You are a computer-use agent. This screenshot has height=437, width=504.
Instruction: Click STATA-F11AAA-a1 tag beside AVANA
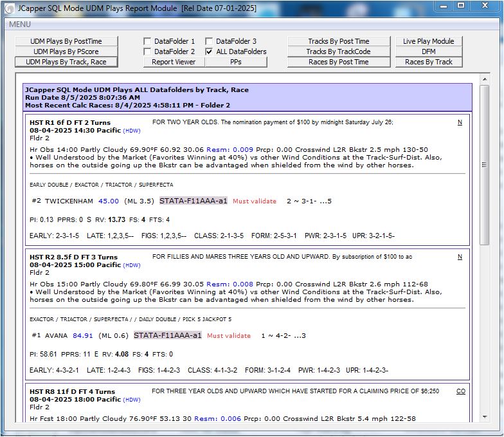pos(168,335)
